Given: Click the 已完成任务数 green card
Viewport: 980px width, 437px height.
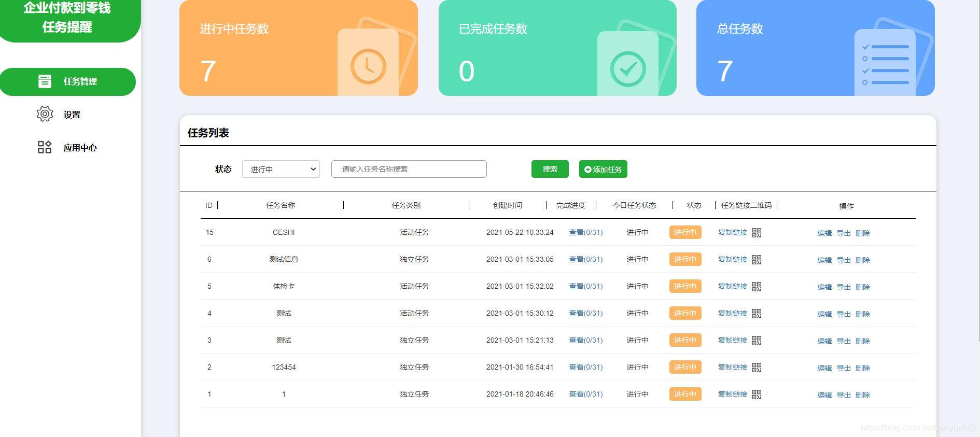Looking at the screenshot, I should pos(557,48).
